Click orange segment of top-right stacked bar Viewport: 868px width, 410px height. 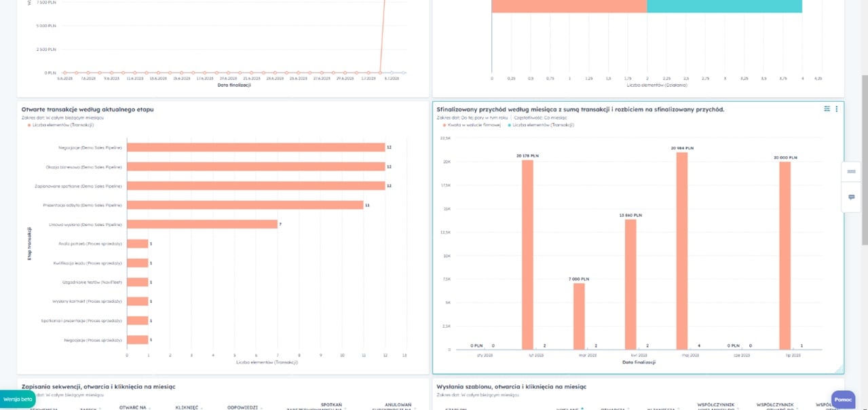569,6
